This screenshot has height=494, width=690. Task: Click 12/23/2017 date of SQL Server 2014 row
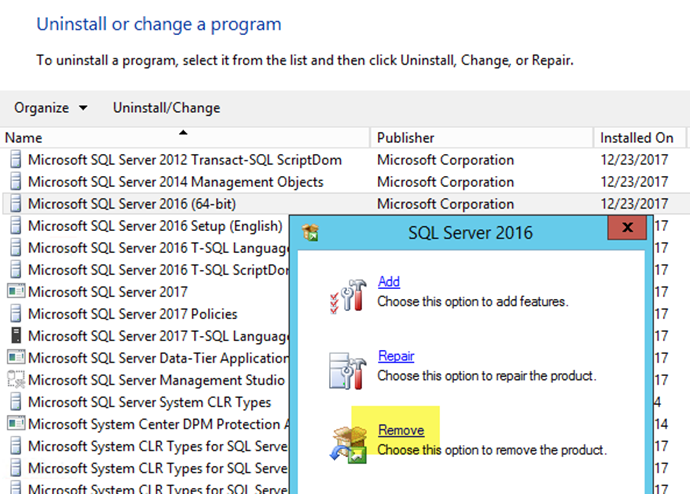[635, 182]
